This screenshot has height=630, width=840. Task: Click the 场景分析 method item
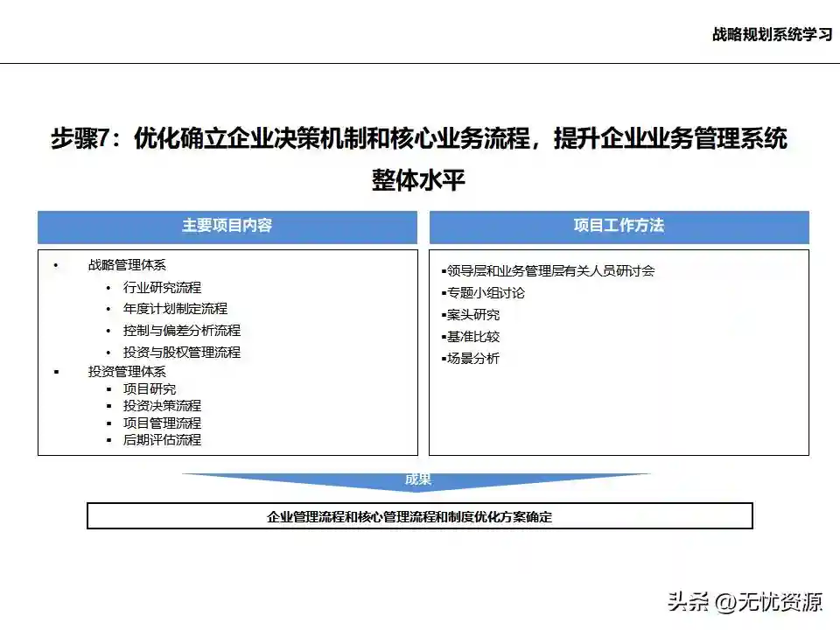tap(473, 359)
